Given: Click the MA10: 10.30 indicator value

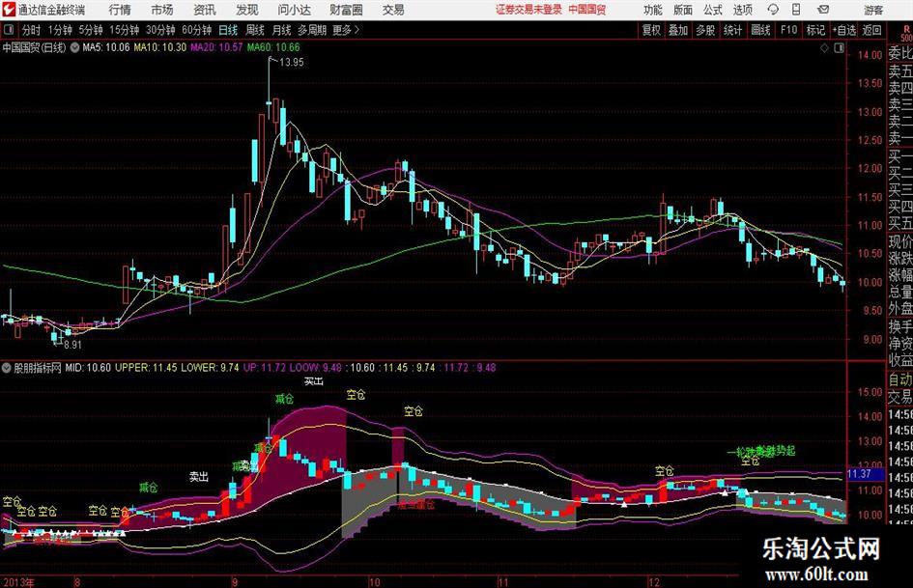Looking at the screenshot, I should [x=160, y=47].
